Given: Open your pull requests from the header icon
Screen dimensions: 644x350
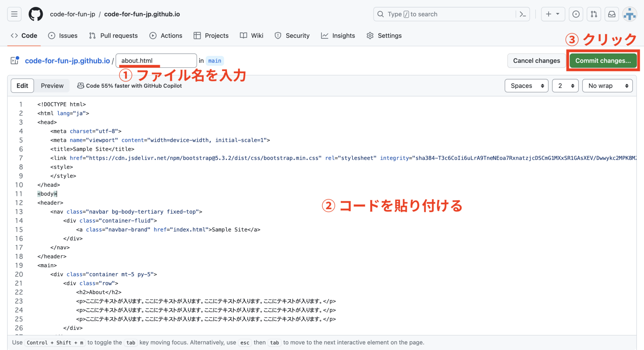Looking at the screenshot, I should [594, 14].
